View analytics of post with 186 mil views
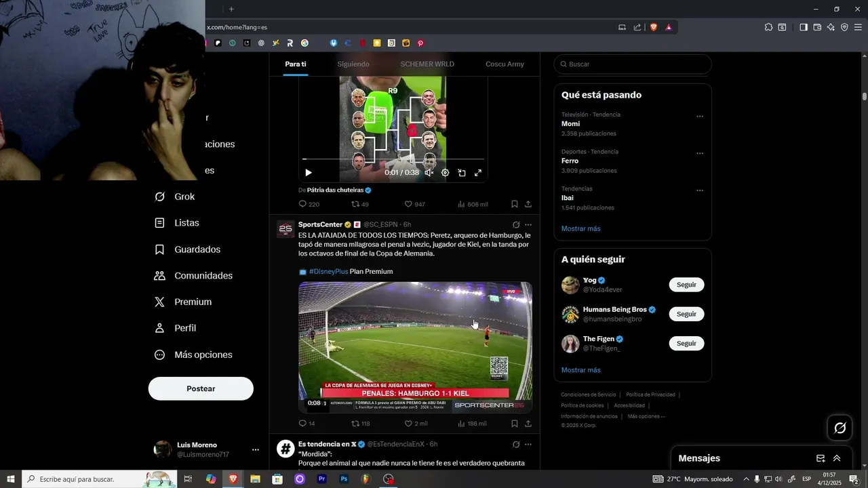Viewport: 868px width, 488px height. click(472, 424)
